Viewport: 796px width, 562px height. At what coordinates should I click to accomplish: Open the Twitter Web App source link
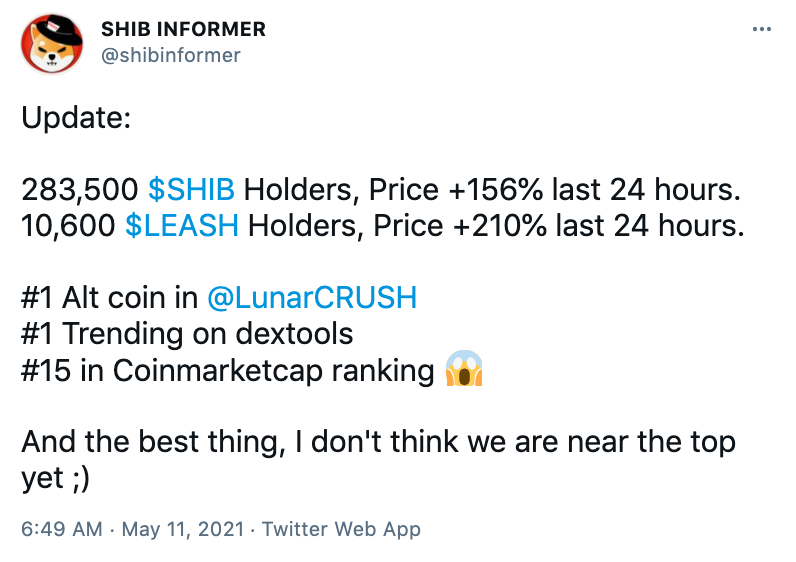344,529
